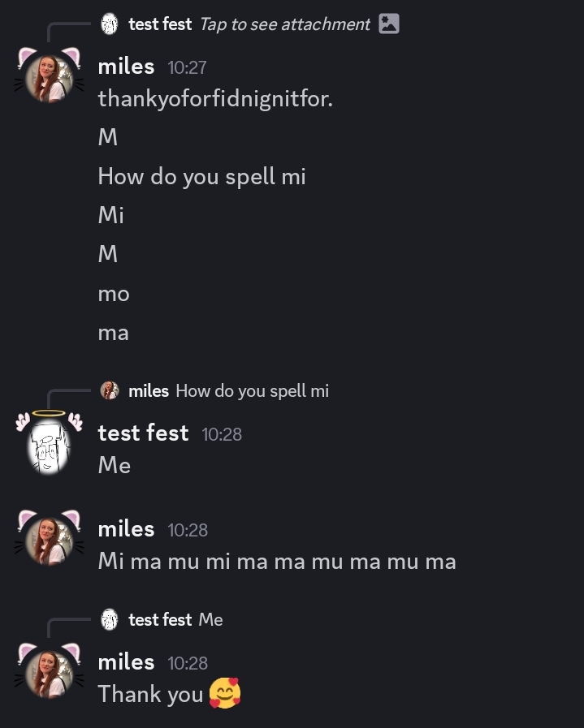This screenshot has height=728, width=584.
Task: Select the 'Mi ma mu mi ma ma mu ma mu ma' message
Action: (x=277, y=561)
